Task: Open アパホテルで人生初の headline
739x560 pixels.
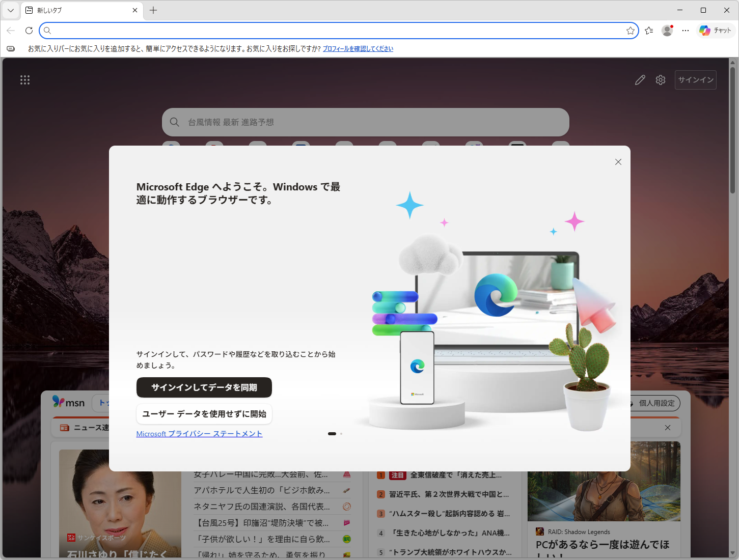Action: tap(262, 490)
